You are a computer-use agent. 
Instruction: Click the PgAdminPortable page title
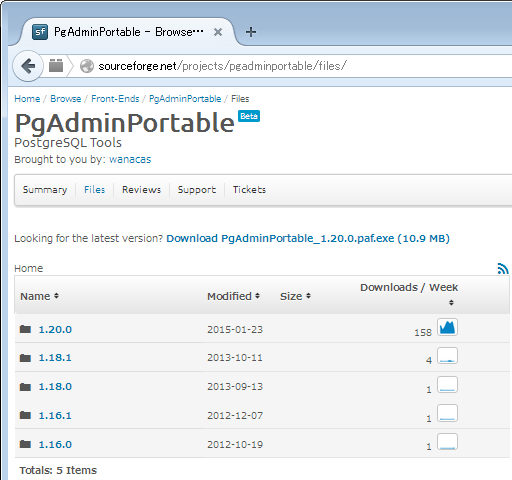pos(125,123)
